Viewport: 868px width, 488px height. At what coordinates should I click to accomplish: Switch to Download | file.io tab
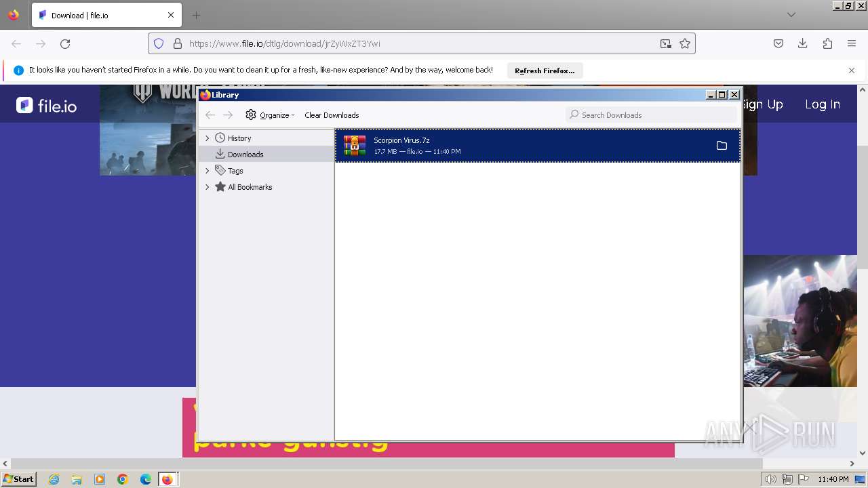tap(106, 15)
